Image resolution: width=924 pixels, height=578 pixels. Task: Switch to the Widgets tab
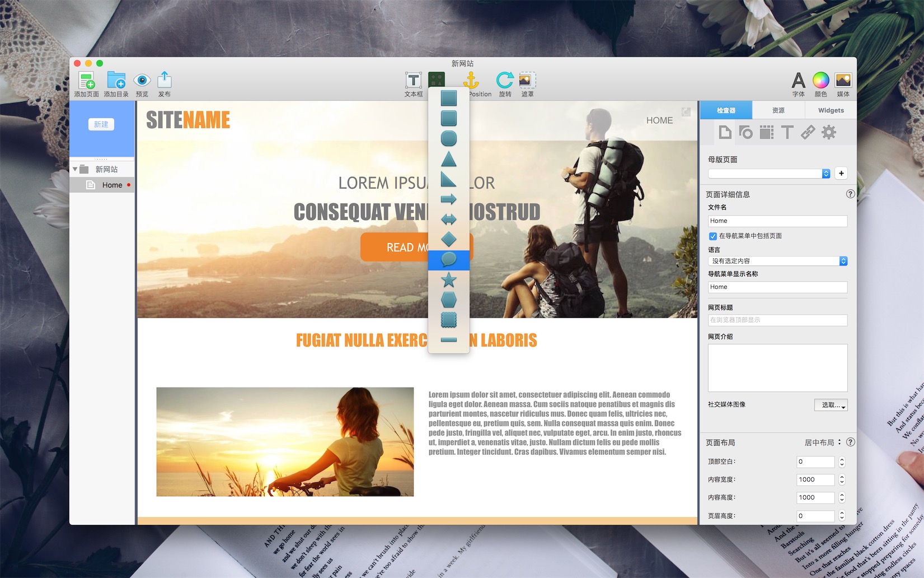pos(831,110)
